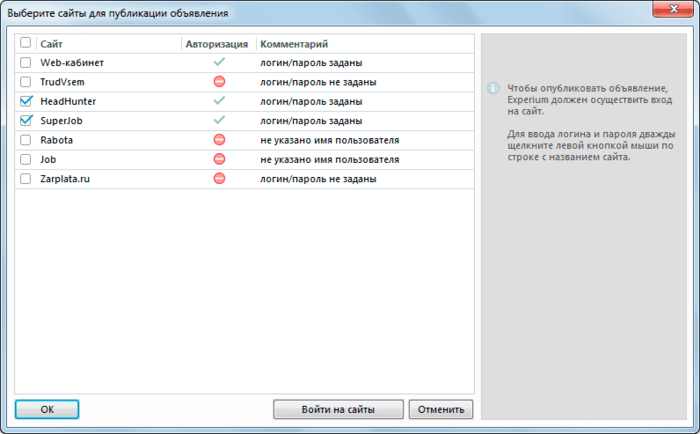
Task: Click green authorization checkmark for Web-кабинет
Action: point(219,62)
